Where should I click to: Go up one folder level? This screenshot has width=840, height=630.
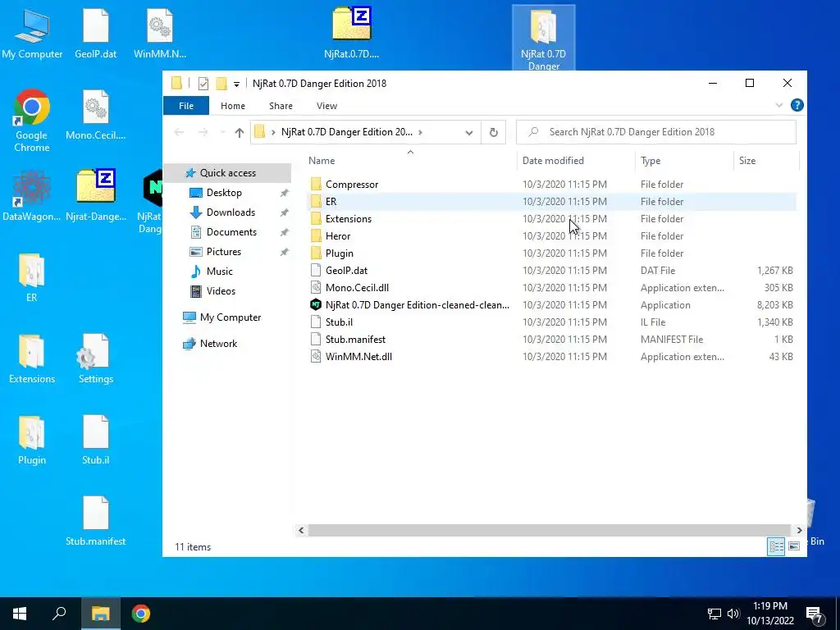(x=239, y=132)
